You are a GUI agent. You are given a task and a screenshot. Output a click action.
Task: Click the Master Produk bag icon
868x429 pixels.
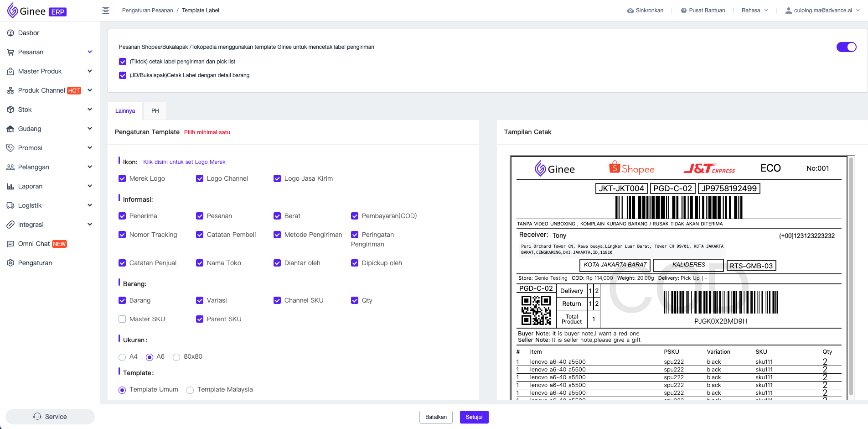tap(10, 71)
